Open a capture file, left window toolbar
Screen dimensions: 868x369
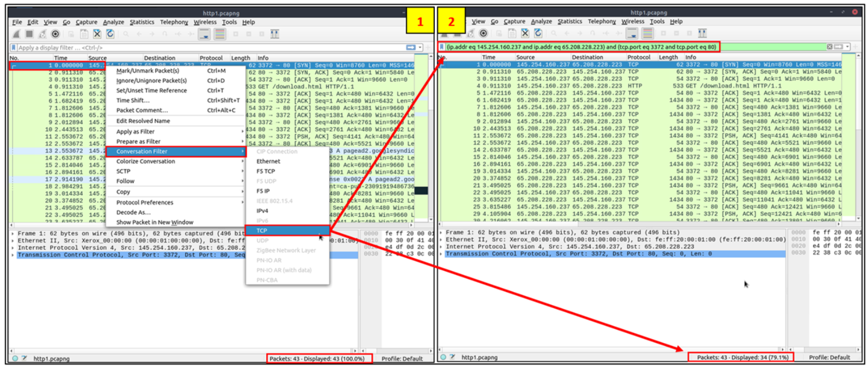coord(71,34)
